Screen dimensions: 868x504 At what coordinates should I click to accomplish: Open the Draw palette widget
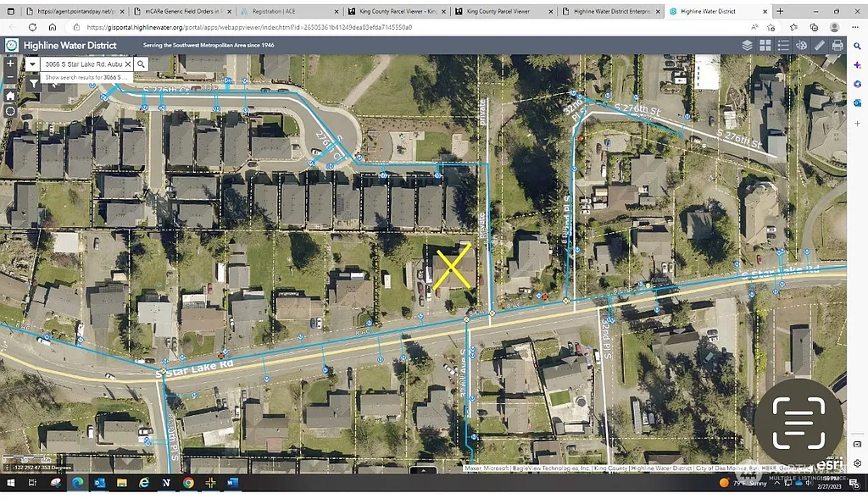point(802,46)
